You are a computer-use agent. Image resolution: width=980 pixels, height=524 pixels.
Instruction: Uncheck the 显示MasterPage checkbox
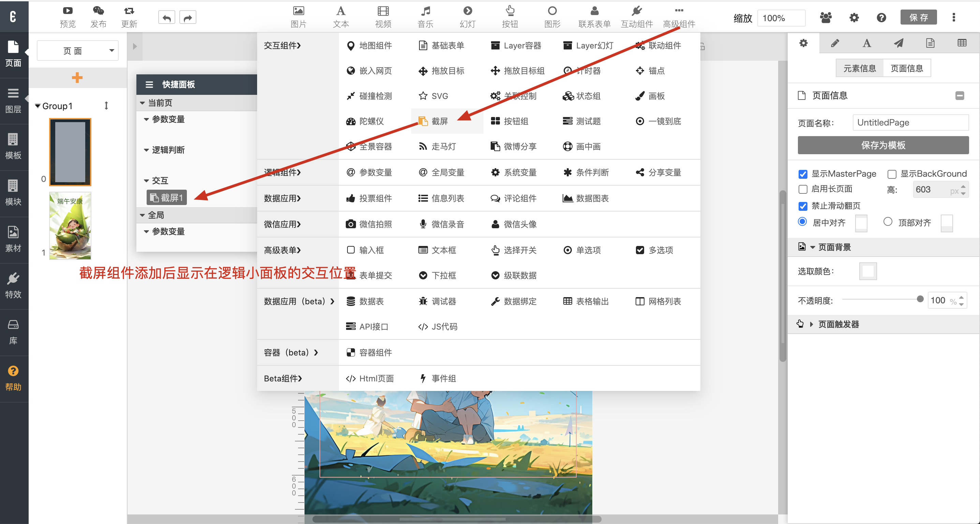coord(803,174)
